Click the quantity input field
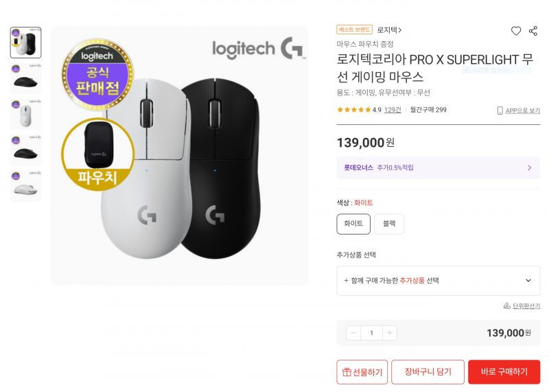549x392 pixels. (371, 333)
